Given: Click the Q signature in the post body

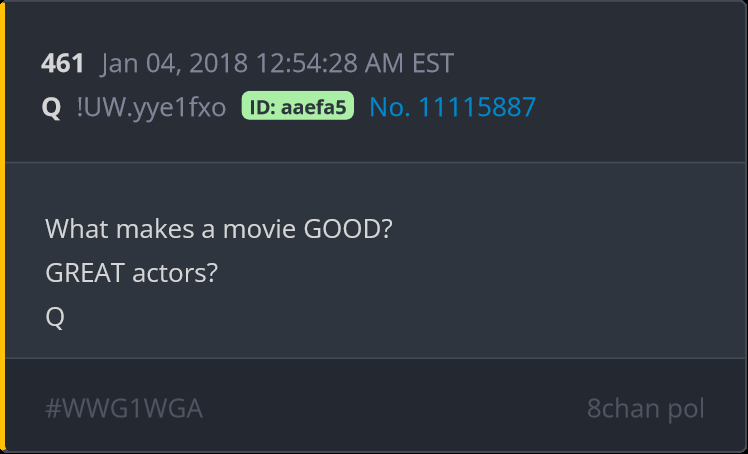Looking at the screenshot, I should [x=55, y=318].
